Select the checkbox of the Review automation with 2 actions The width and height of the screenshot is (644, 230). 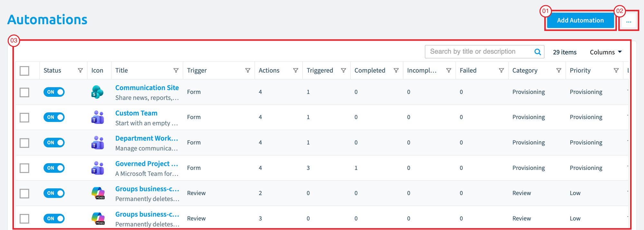coord(24,194)
